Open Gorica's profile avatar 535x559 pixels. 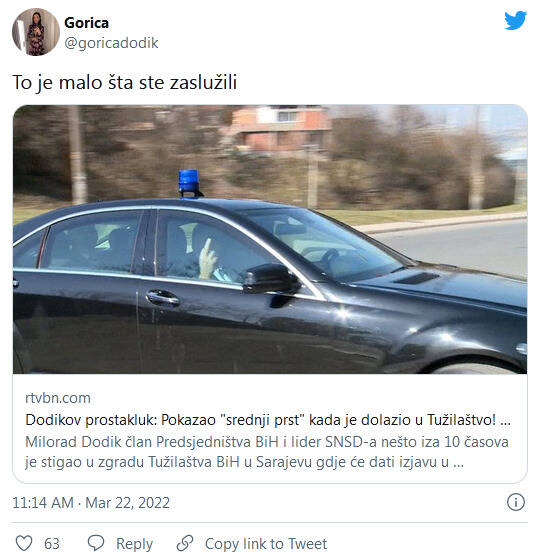tap(36, 32)
